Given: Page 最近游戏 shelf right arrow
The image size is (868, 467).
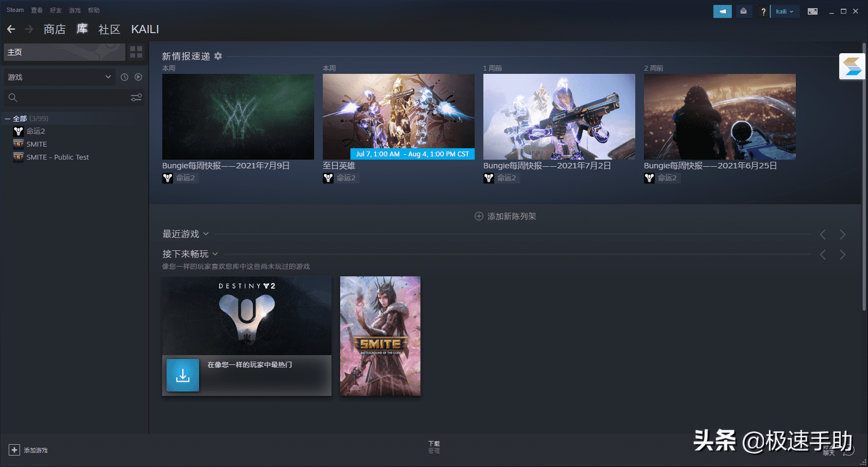Looking at the screenshot, I should (843, 235).
